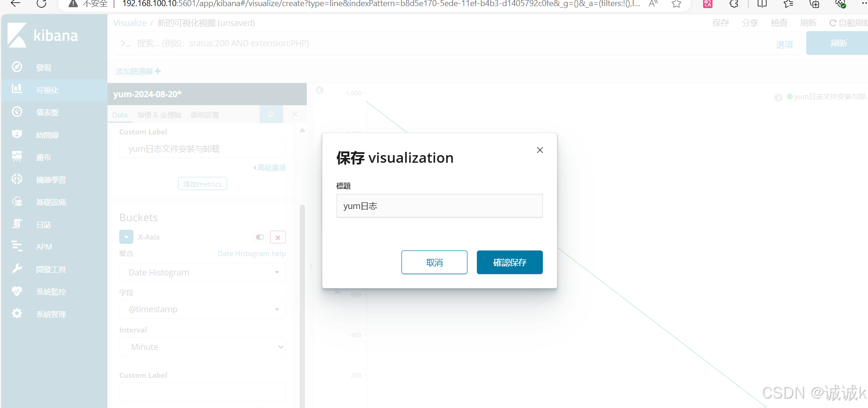
Task: Open the Visualize (可視化) chart icon
Action: [17, 89]
